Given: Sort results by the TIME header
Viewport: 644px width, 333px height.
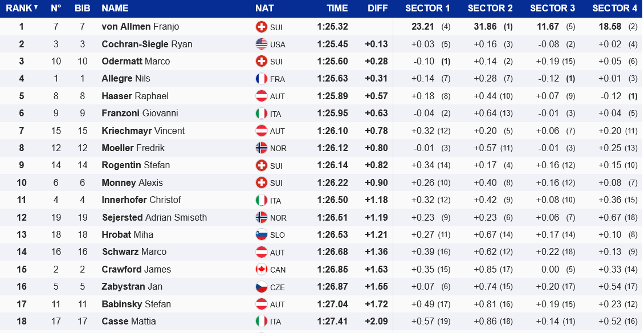Looking at the screenshot, I should 337,8.
